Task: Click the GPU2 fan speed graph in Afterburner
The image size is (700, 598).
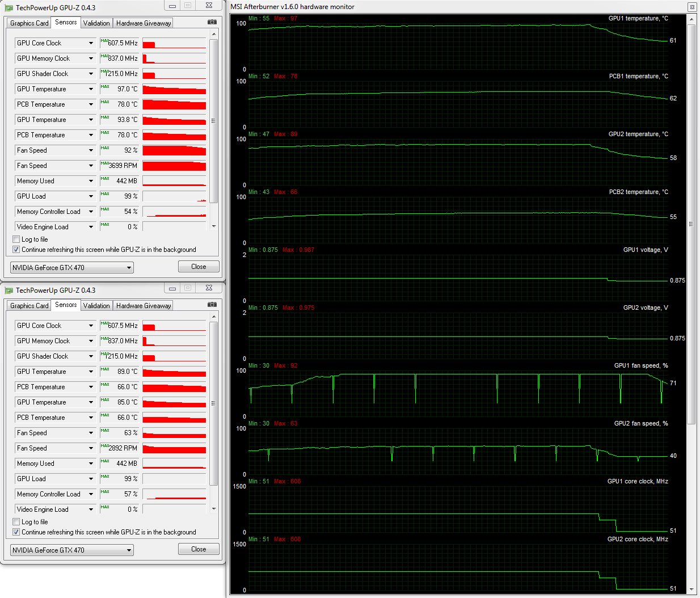Action: coord(458,451)
